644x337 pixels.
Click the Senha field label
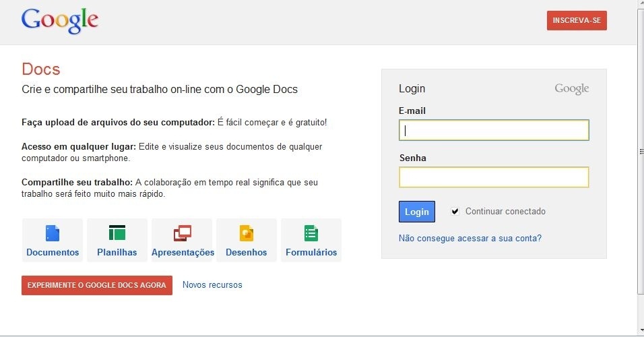(x=413, y=158)
